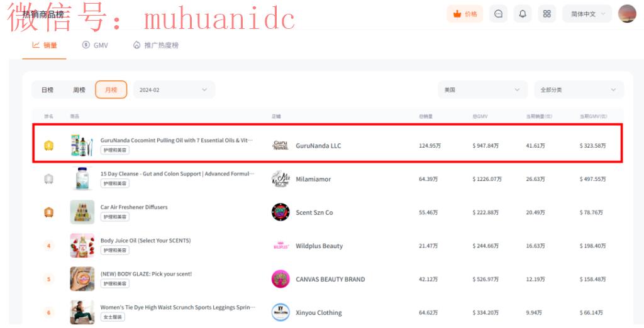Click the Milamiamor shop logo
The image size is (644, 328).
(280, 179)
